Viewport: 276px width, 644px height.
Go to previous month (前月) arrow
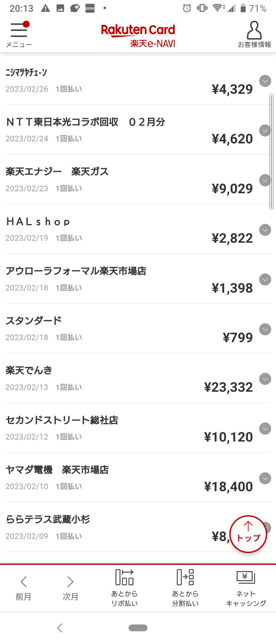(x=23, y=588)
